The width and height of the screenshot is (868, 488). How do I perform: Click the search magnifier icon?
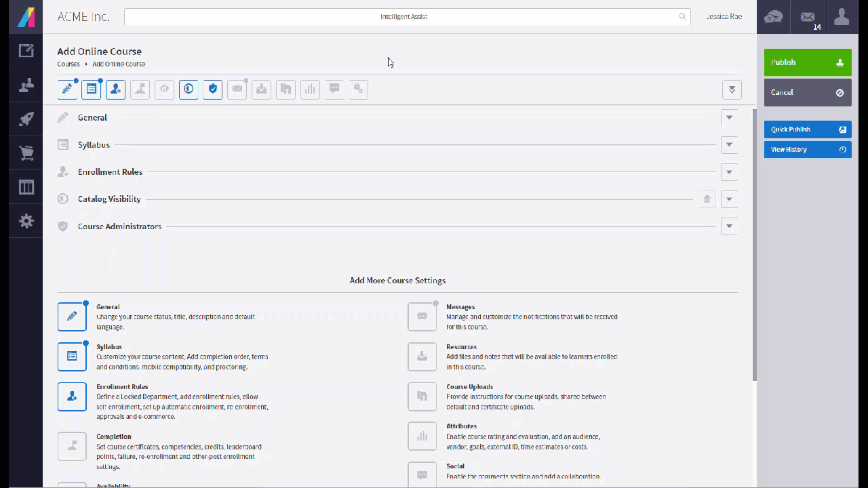(x=682, y=17)
